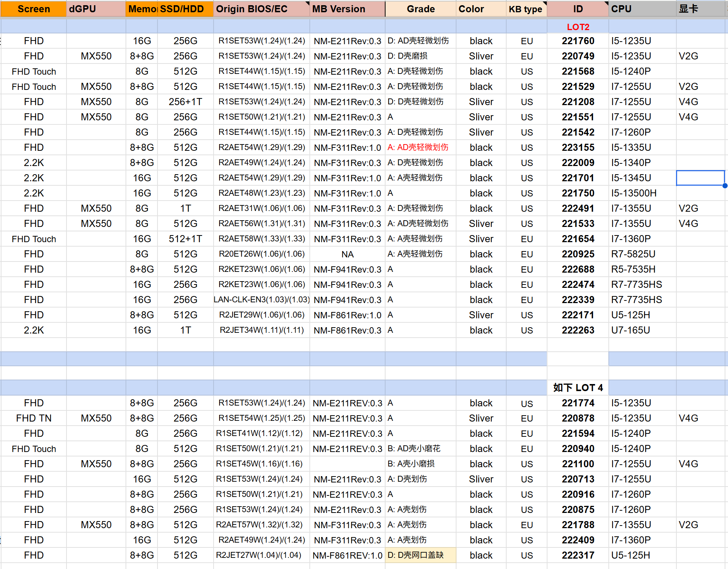Select ID cell 222317
This screenshot has height=569, width=728.
point(578,555)
